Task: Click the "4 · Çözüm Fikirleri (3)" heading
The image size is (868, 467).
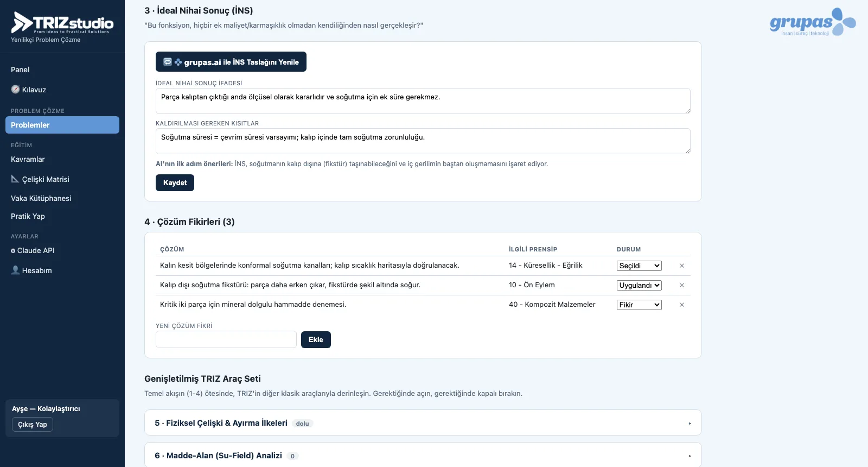Action: pyautogui.click(x=189, y=222)
